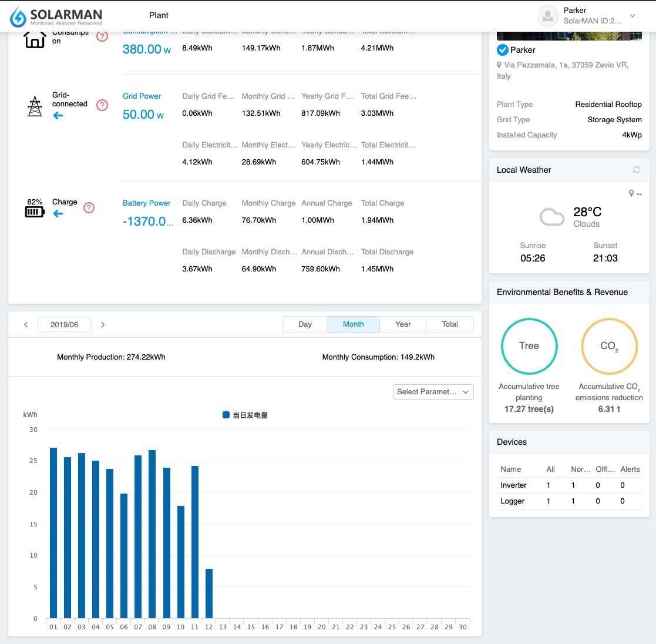656x644 pixels.
Task: Click the SOLARMAN logo
Action: coord(56,16)
